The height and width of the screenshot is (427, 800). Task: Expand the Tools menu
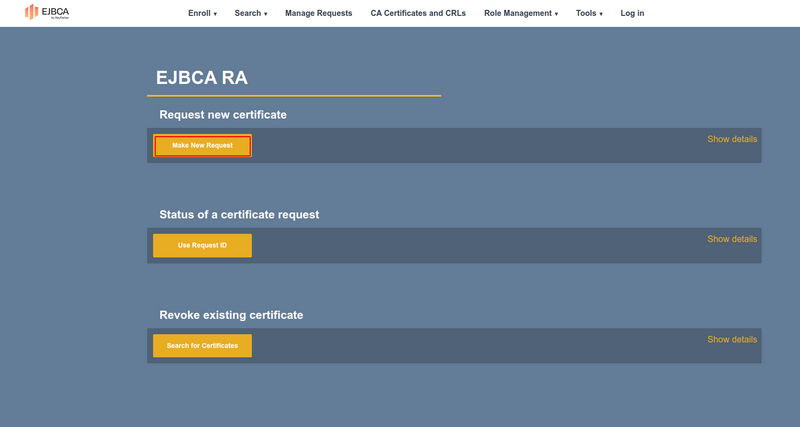point(589,13)
